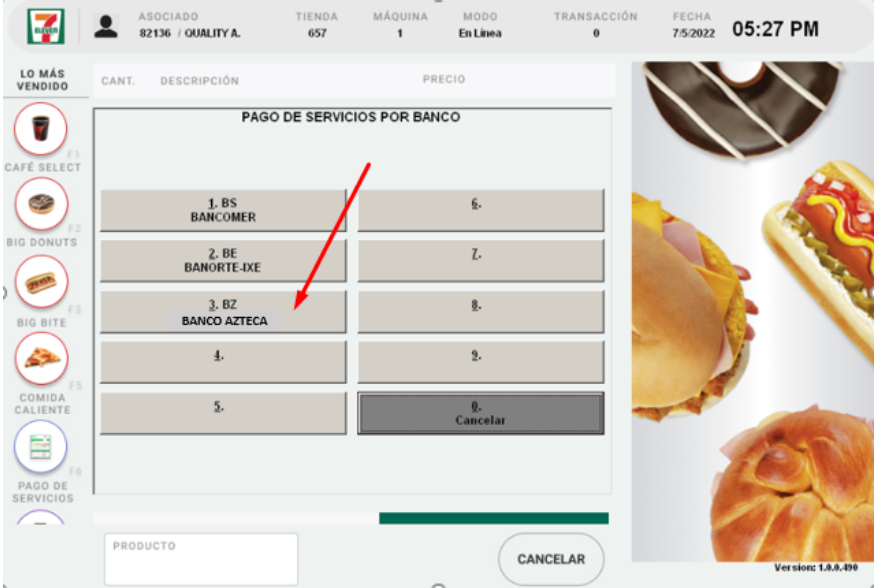Click the empty option 6 button
The height and width of the screenshot is (588, 879).
(480, 210)
